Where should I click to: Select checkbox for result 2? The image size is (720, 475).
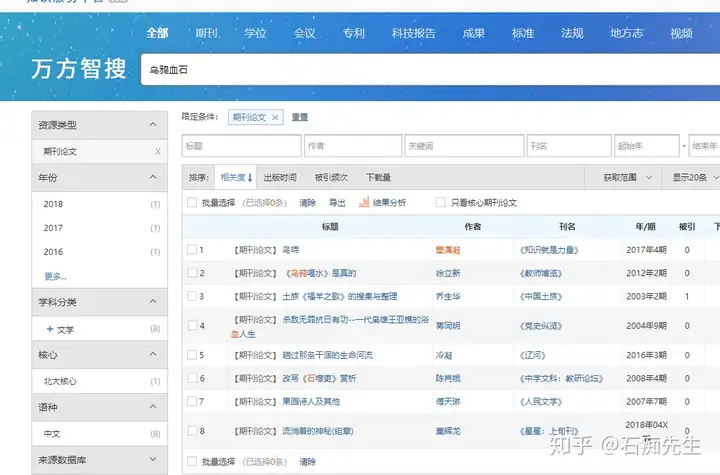(x=192, y=273)
